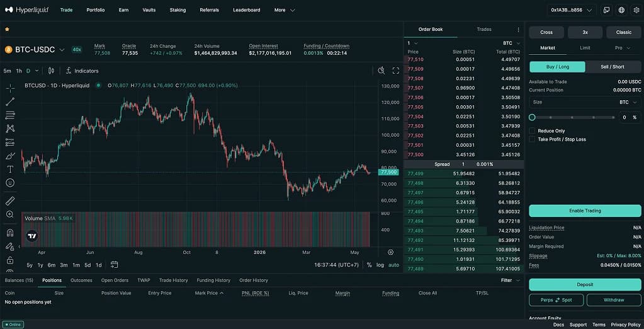Open the positions Filter dropdown
The width and height of the screenshot is (644, 329).
click(x=510, y=280)
